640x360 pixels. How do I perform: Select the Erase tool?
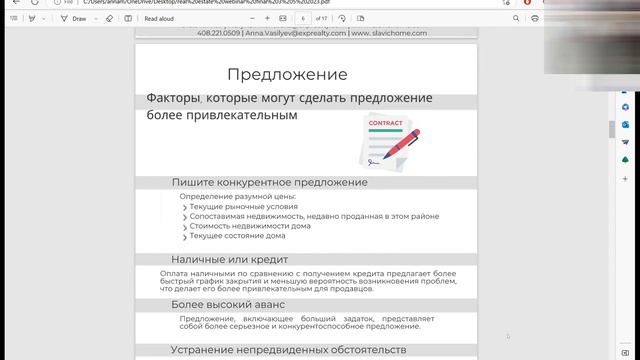[x=109, y=18]
